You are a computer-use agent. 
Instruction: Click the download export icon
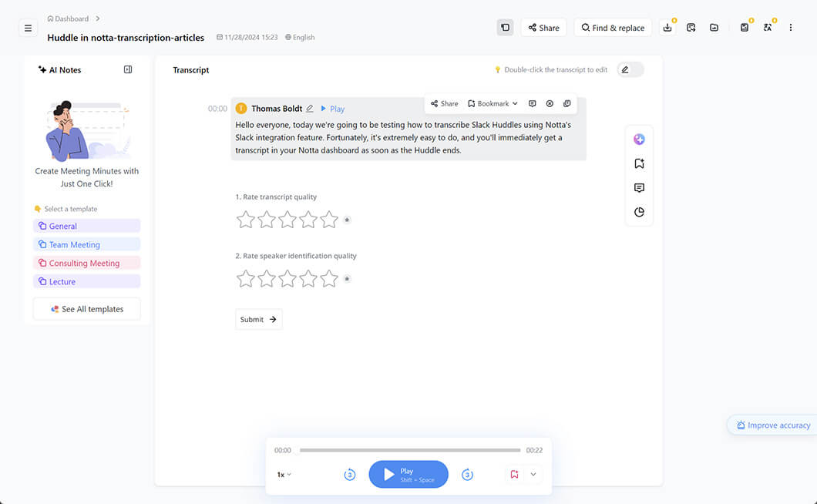(667, 28)
